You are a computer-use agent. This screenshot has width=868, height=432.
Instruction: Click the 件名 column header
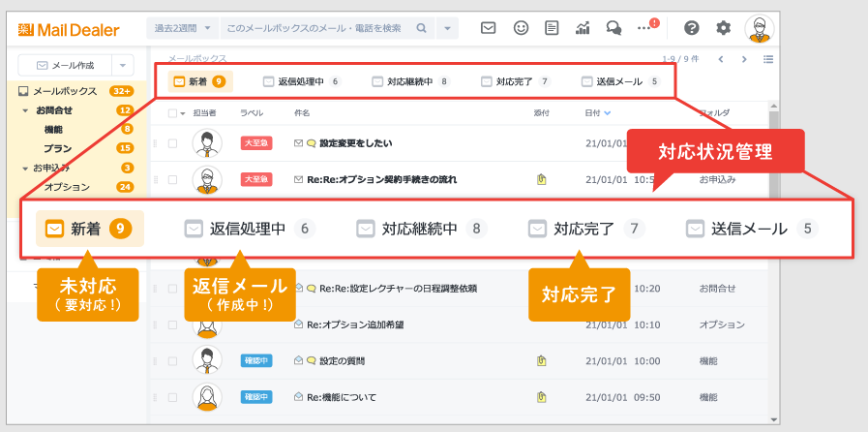tap(302, 113)
